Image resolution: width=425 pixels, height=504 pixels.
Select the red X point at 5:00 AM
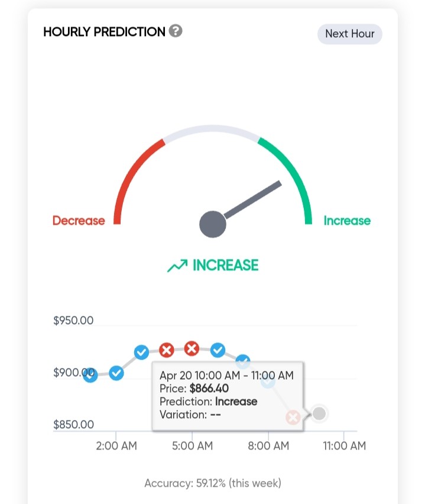(x=192, y=348)
